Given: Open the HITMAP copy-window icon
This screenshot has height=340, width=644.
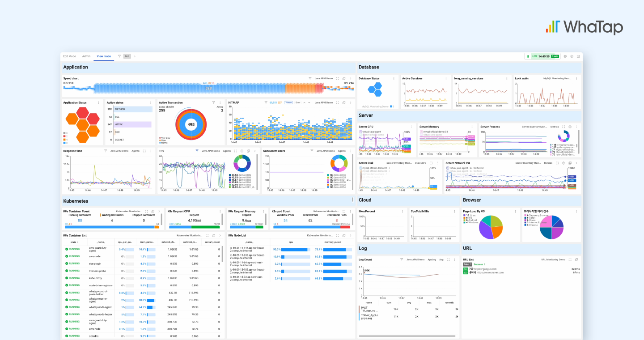Looking at the screenshot, I should click(344, 102).
